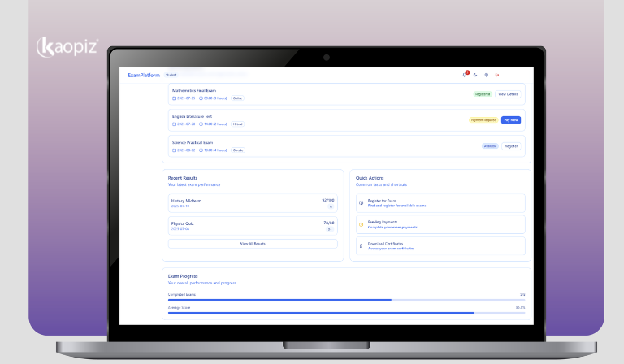
Task: Click the Hybrid tag on English Literature Test
Action: (x=237, y=124)
